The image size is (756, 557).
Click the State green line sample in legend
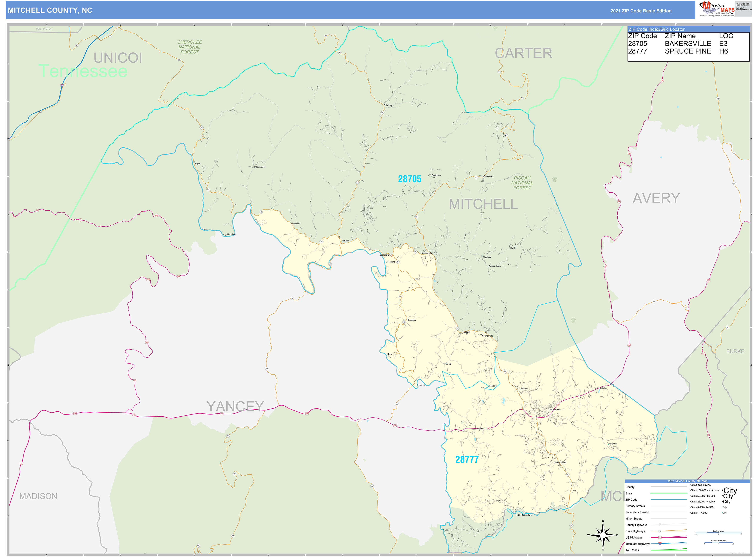coord(669,493)
